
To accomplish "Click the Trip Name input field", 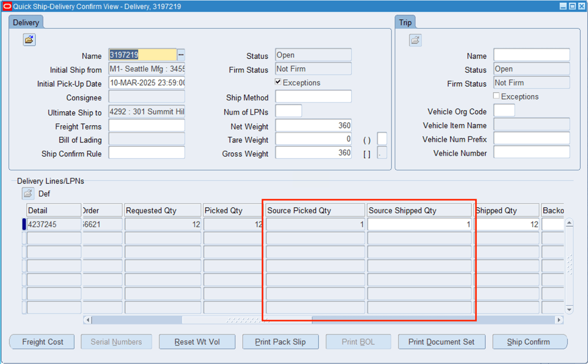I will tap(531, 55).
